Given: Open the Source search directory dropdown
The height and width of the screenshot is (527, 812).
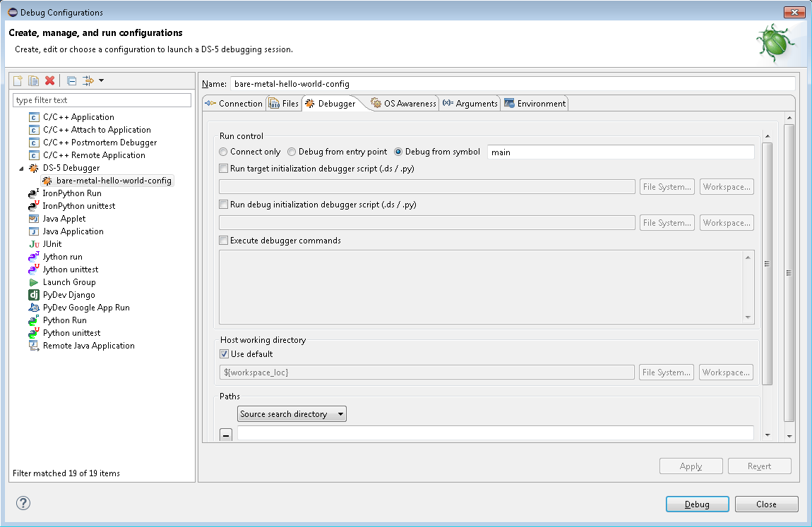Looking at the screenshot, I should (292, 414).
